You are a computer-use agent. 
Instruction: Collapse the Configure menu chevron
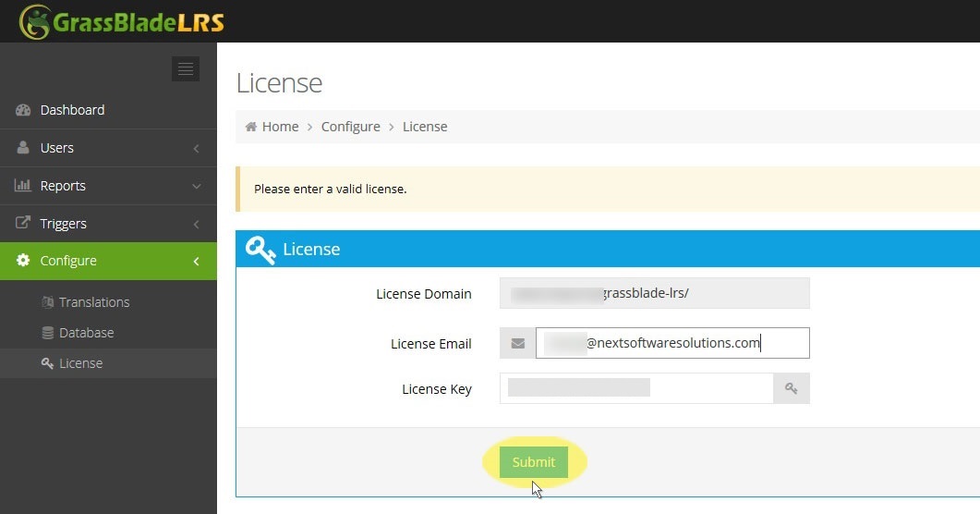coord(196,262)
